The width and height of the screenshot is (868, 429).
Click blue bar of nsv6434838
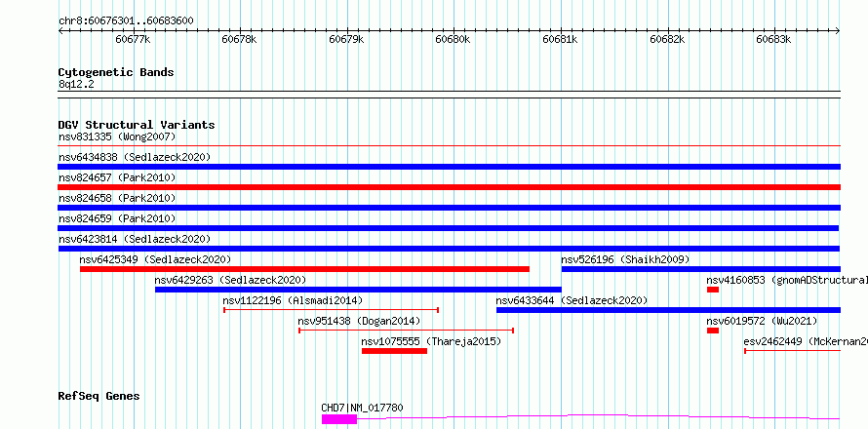tap(449, 167)
